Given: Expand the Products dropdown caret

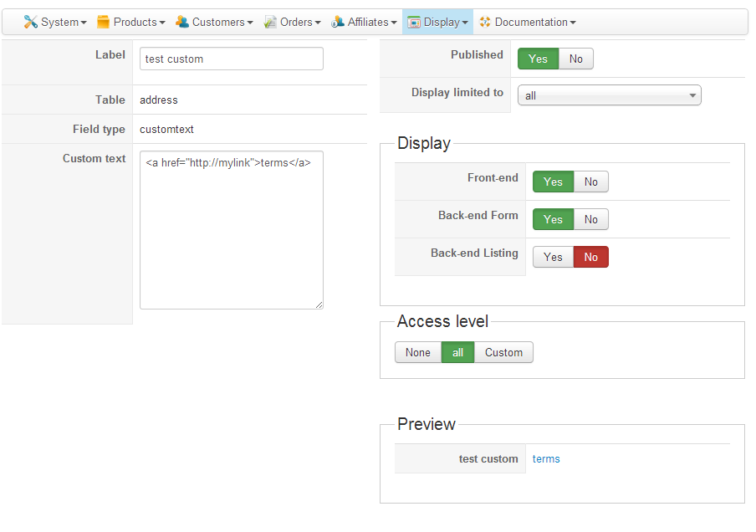Looking at the screenshot, I should 162,23.
